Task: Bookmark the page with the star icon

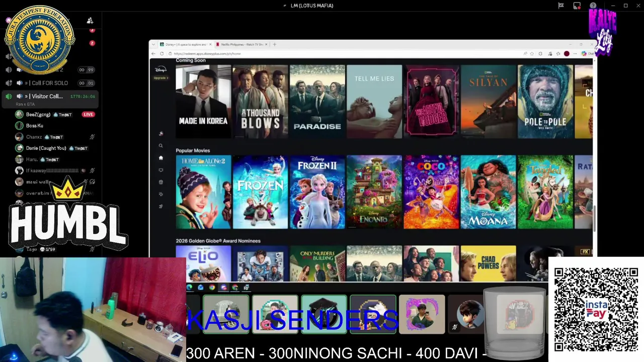Action: tap(532, 53)
